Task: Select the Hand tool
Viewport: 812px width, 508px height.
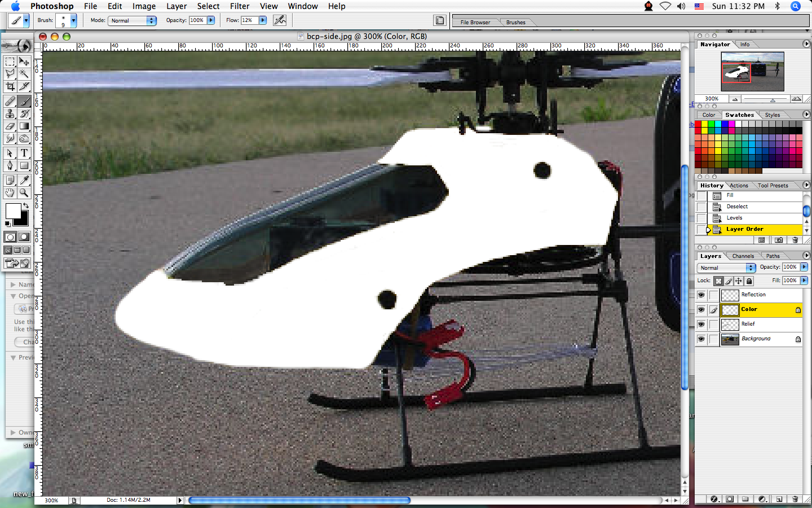Action: coord(10,193)
